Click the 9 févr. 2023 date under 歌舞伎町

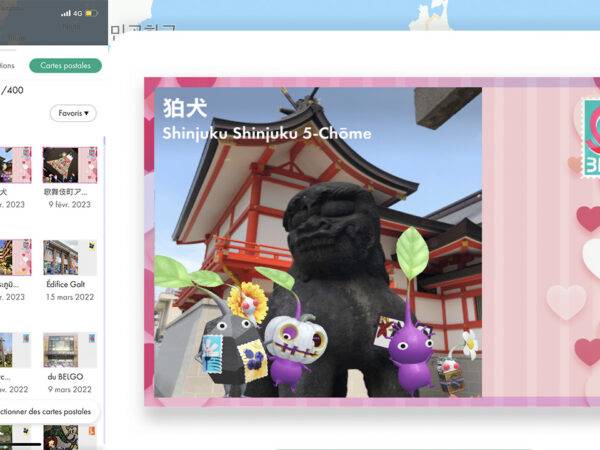click(70, 204)
